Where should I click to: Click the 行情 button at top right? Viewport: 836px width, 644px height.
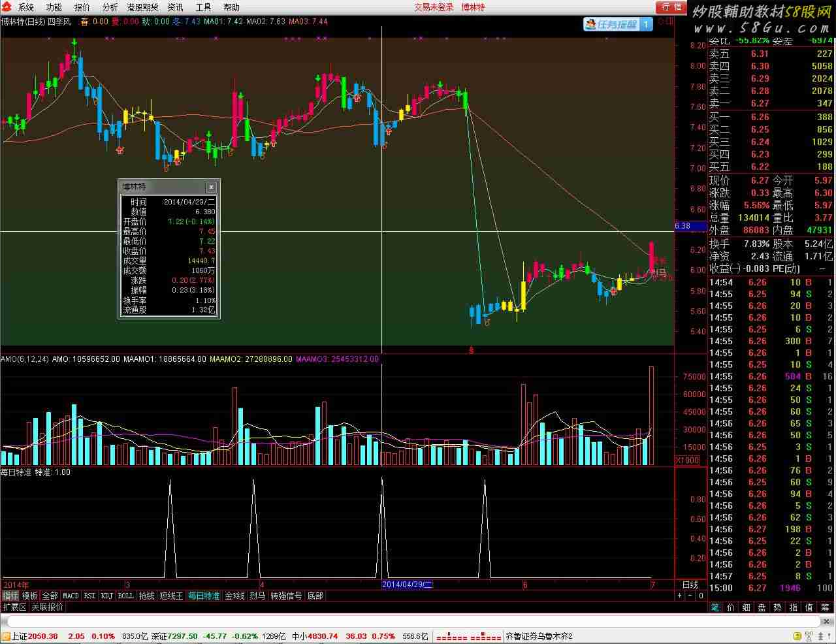671,7
